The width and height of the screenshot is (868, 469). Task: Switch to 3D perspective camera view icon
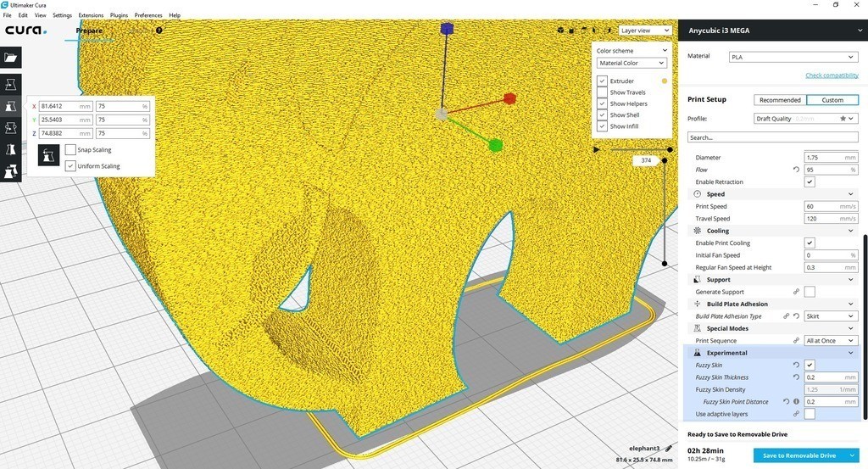tap(561, 31)
